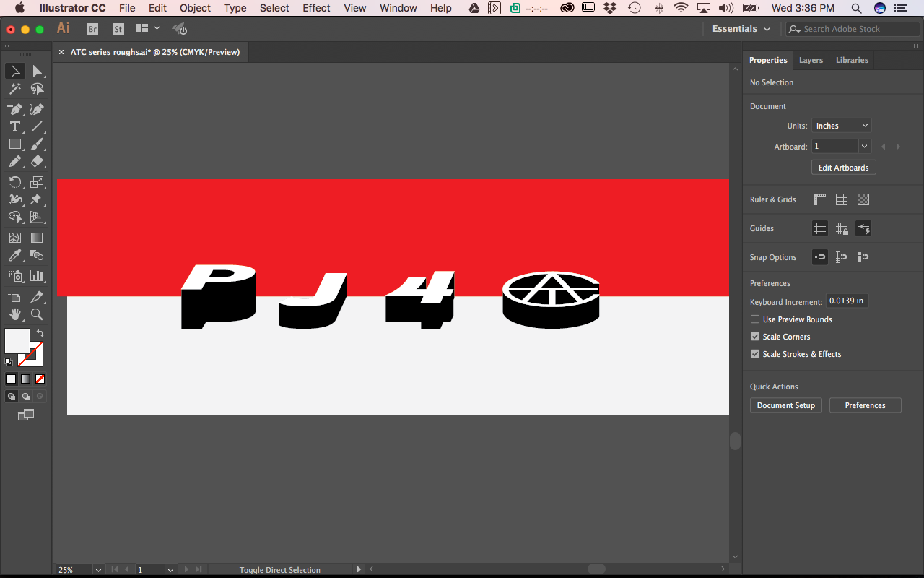Viewport: 924px width, 578px height.
Task: Select the Zoom tool
Action: tap(37, 314)
